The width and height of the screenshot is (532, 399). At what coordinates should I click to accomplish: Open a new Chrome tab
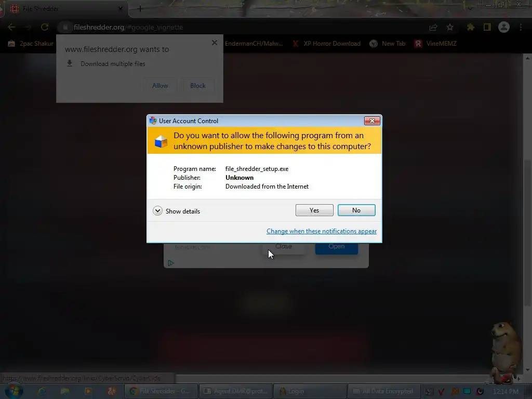pyautogui.click(x=140, y=9)
